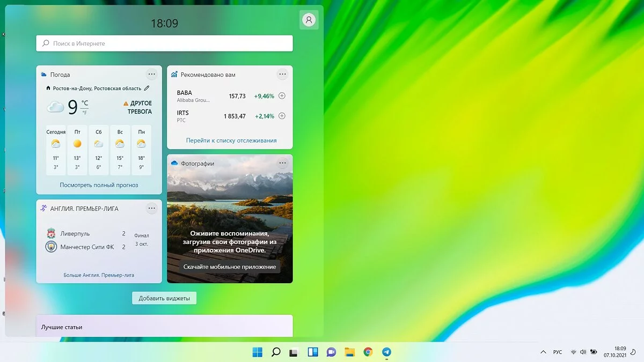Open the Wi-Fi network tray icon

click(573, 352)
